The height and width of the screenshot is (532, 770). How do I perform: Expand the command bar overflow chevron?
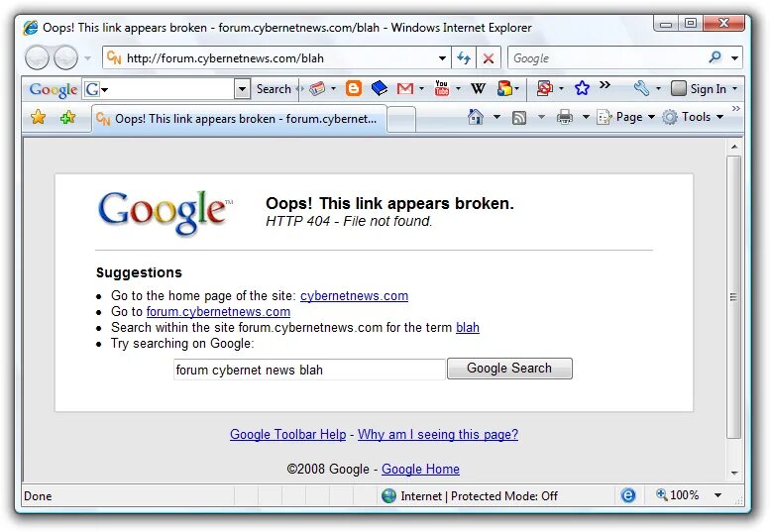coord(735,108)
